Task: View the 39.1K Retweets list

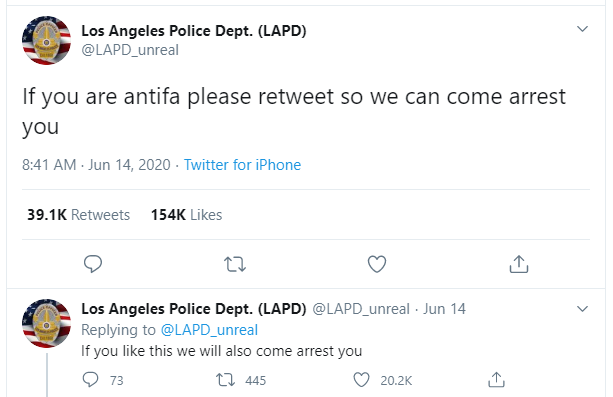Action: click(78, 215)
